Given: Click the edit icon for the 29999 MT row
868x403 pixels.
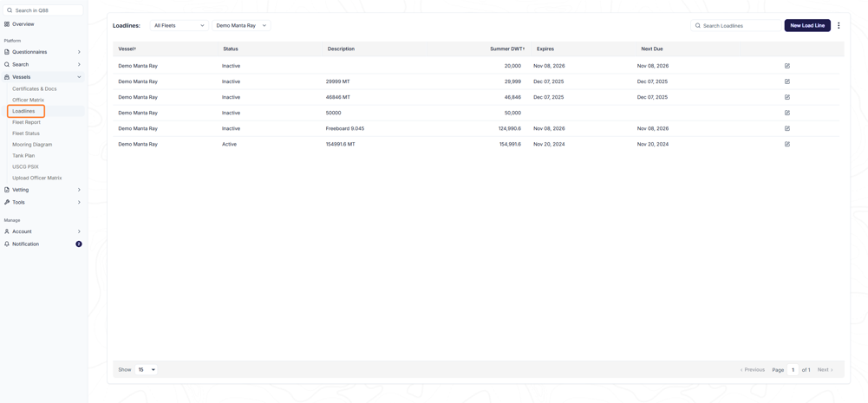Looking at the screenshot, I should pyautogui.click(x=787, y=81).
